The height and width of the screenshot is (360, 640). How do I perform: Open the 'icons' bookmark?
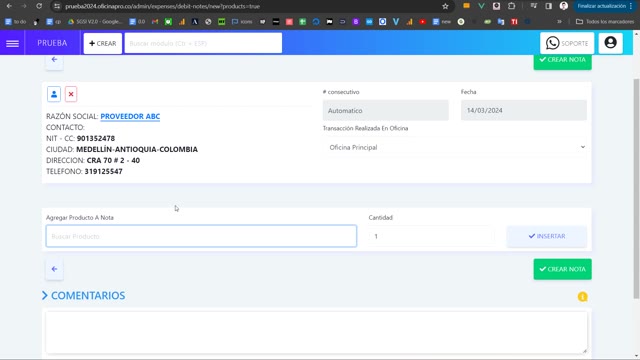[242, 22]
